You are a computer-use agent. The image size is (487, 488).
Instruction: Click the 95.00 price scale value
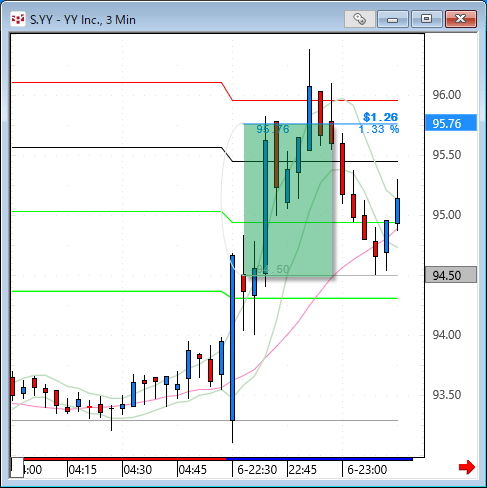pyautogui.click(x=447, y=215)
